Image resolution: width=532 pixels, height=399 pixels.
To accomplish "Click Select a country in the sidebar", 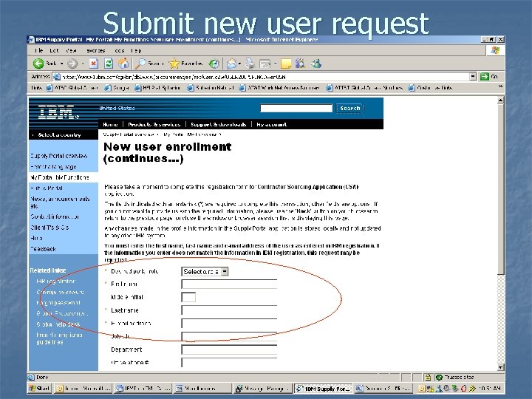I will click(59, 135).
